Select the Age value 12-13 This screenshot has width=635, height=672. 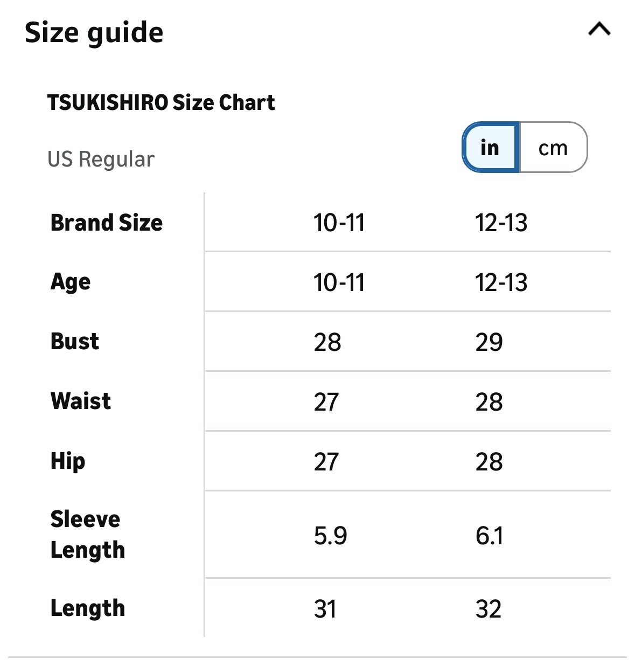[x=501, y=282]
